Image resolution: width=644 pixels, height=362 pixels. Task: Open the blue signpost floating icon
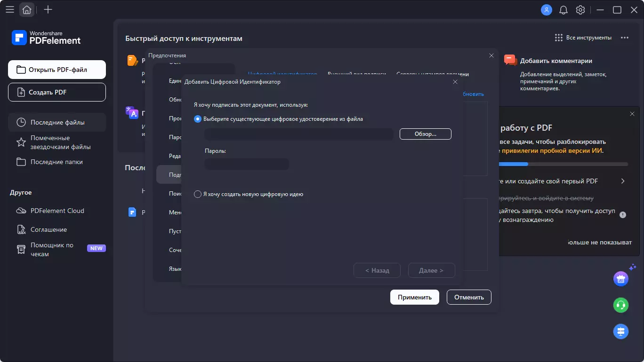pyautogui.click(x=621, y=331)
